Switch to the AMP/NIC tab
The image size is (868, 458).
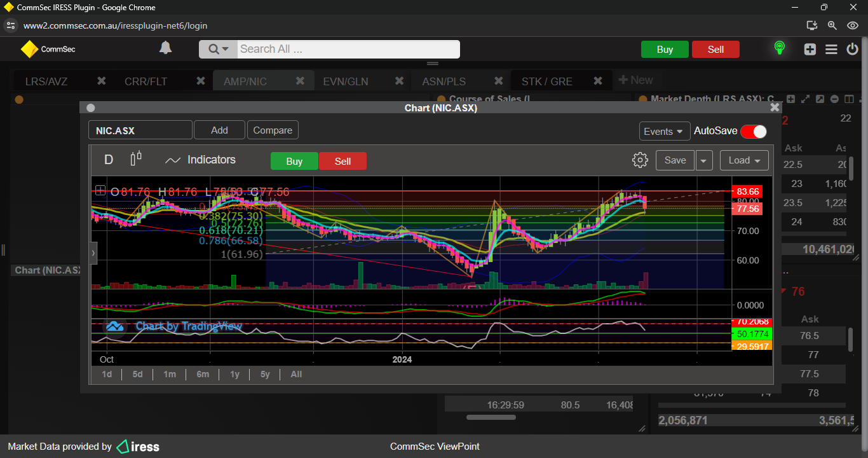tap(245, 81)
